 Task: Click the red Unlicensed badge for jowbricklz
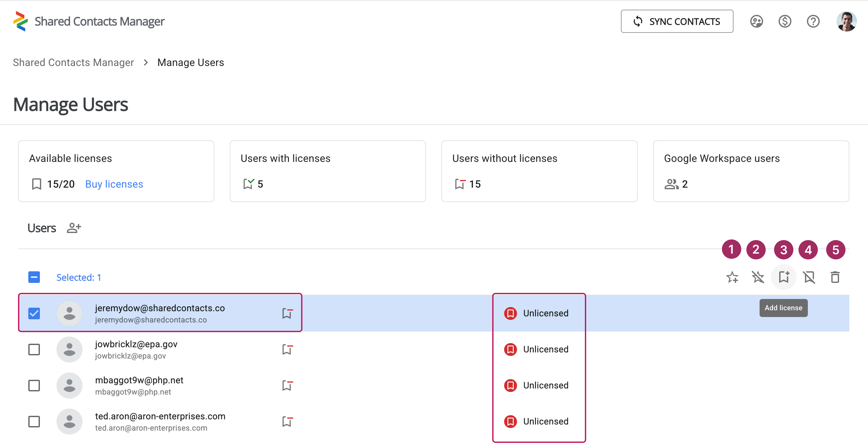pos(510,349)
